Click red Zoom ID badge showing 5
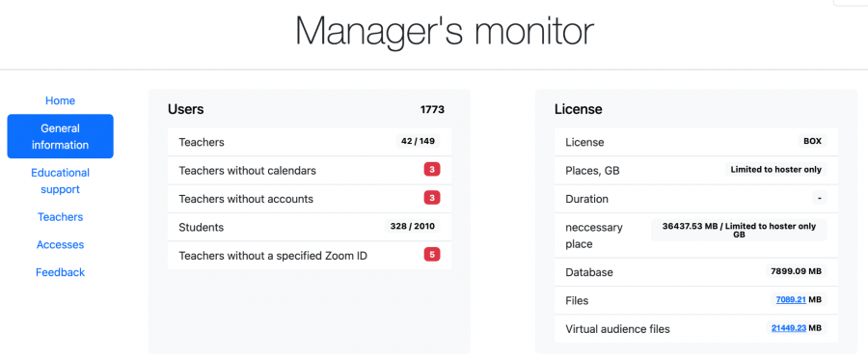 (x=432, y=255)
